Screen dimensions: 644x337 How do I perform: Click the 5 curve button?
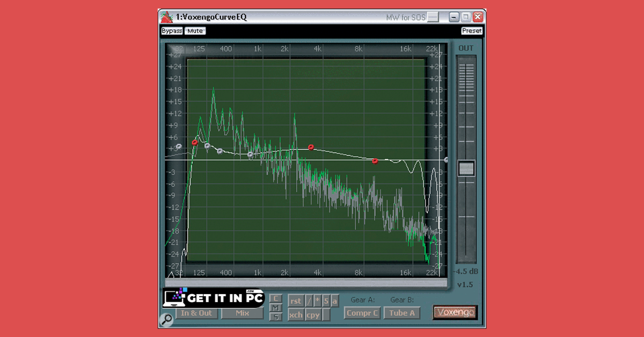(x=326, y=301)
